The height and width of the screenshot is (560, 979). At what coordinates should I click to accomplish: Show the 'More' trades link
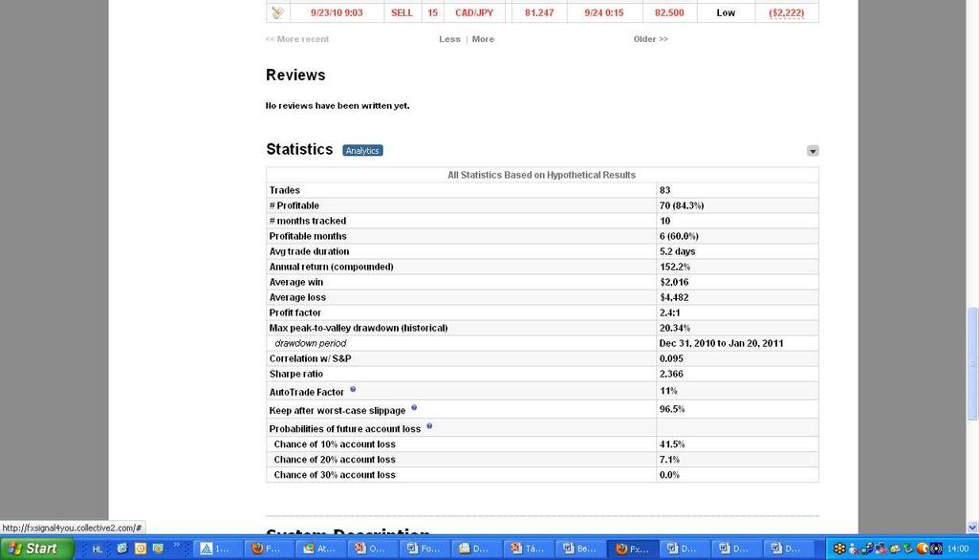483,39
